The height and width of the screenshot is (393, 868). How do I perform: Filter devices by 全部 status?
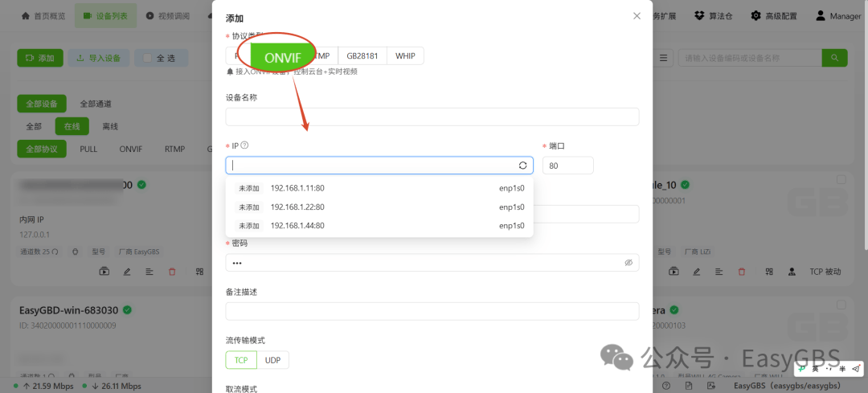pyautogui.click(x=34, y=126)
